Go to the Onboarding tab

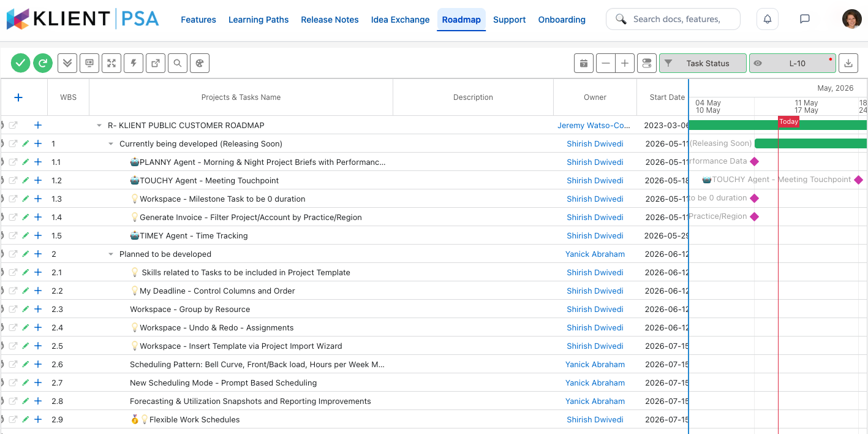(562, 20)
